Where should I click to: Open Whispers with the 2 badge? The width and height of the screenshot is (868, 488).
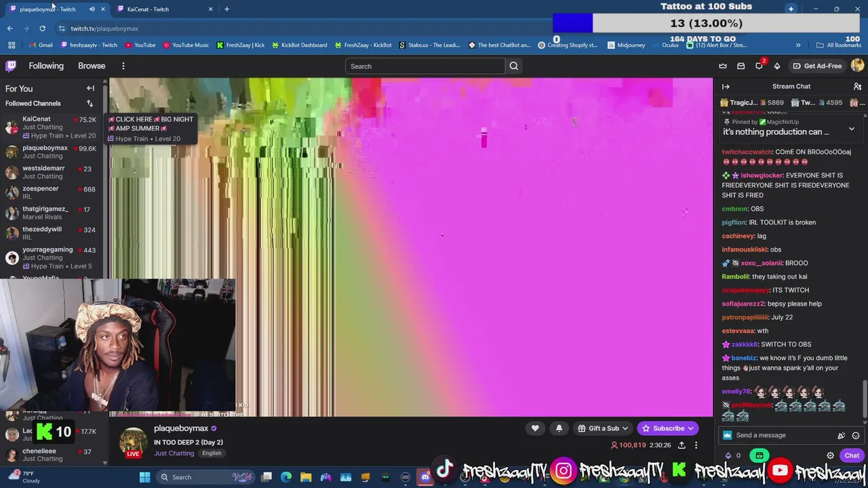click(x=759, y=65)
